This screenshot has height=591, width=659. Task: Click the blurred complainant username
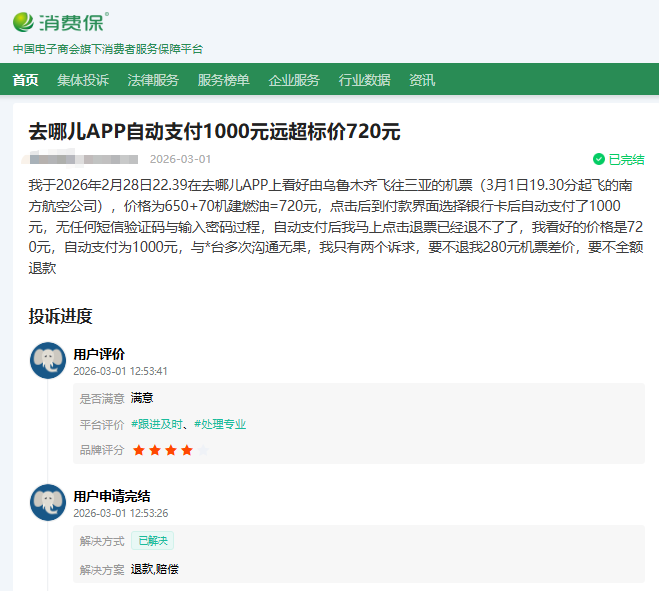point(83,159)
